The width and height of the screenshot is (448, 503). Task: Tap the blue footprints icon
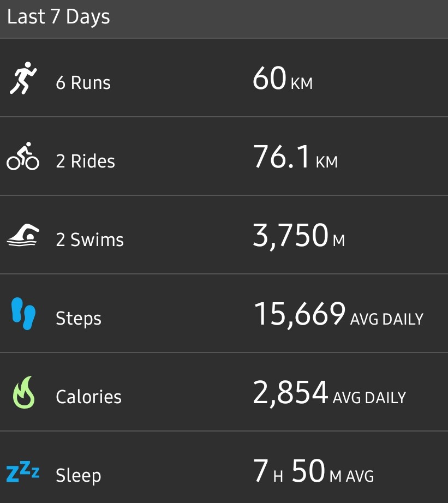click(x=23, y=314)
